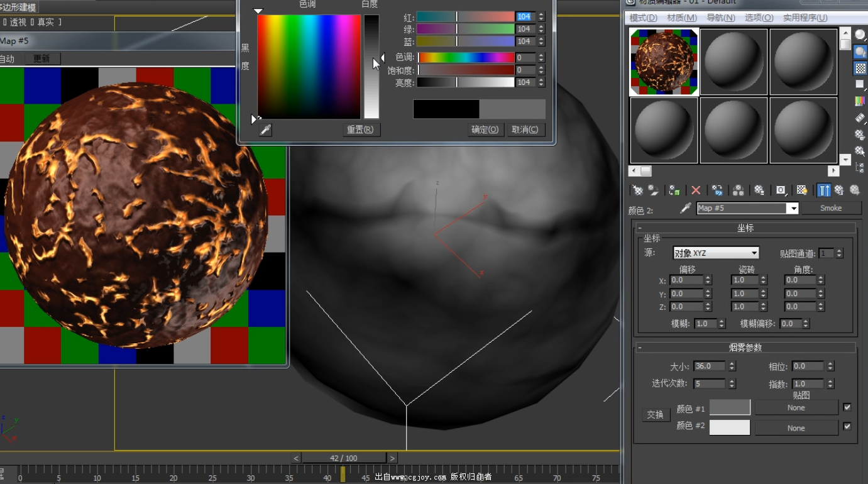Click the 色调 hue rainbow slider
Image resolution: width=868 pixels, height=484 pixels.
[466, 57]
